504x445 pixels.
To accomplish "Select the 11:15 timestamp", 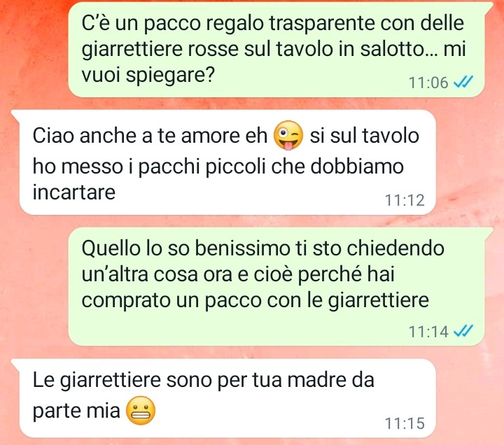I will [x=405, y=423].
